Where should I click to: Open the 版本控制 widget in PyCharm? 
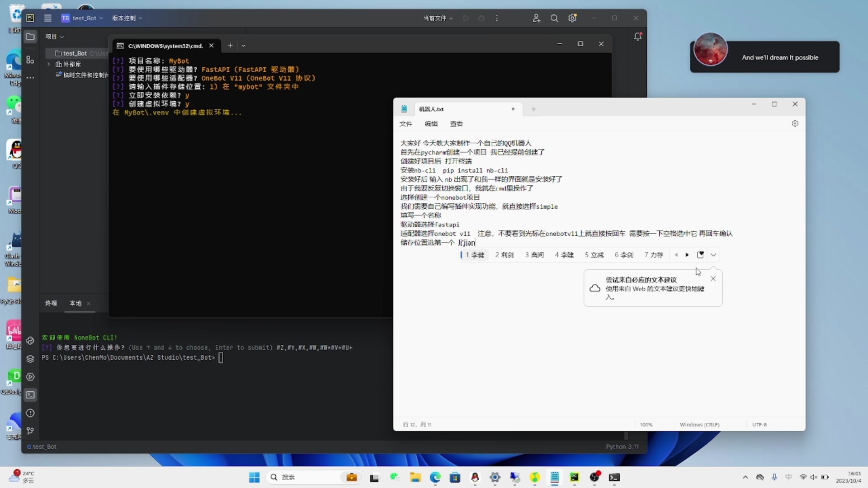(127, 18)
